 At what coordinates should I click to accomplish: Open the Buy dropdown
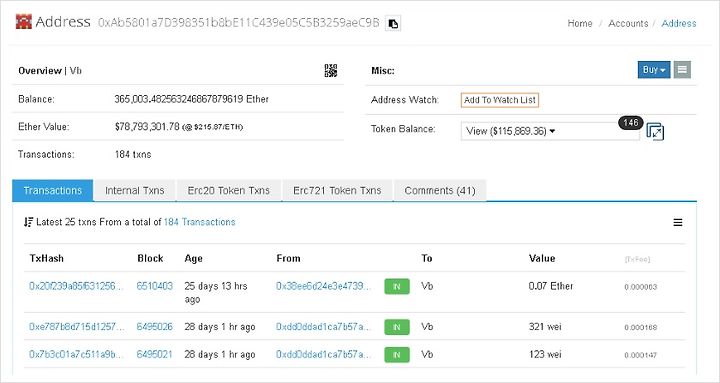[x=654, y=70]
